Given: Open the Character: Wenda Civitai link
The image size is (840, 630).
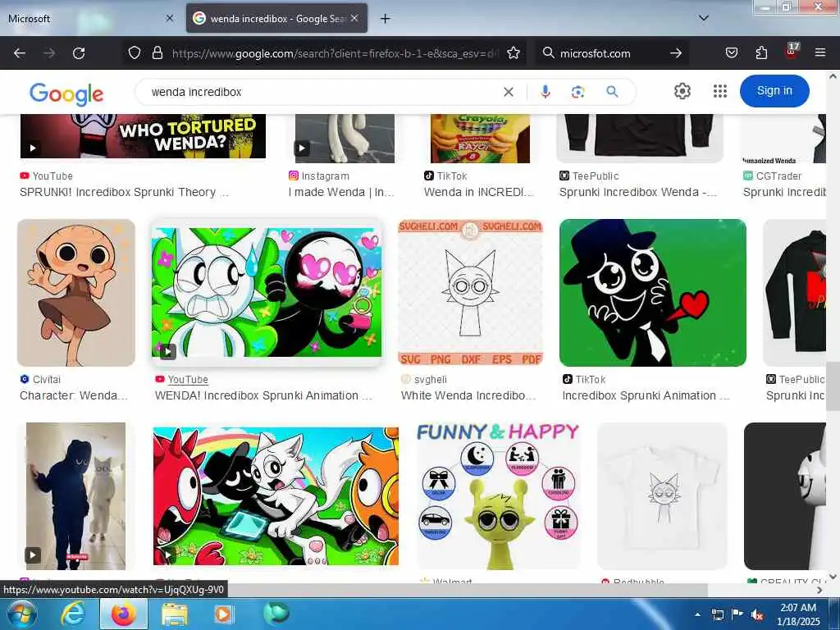Looking at the screenshot, I should [x=73, y=396].
